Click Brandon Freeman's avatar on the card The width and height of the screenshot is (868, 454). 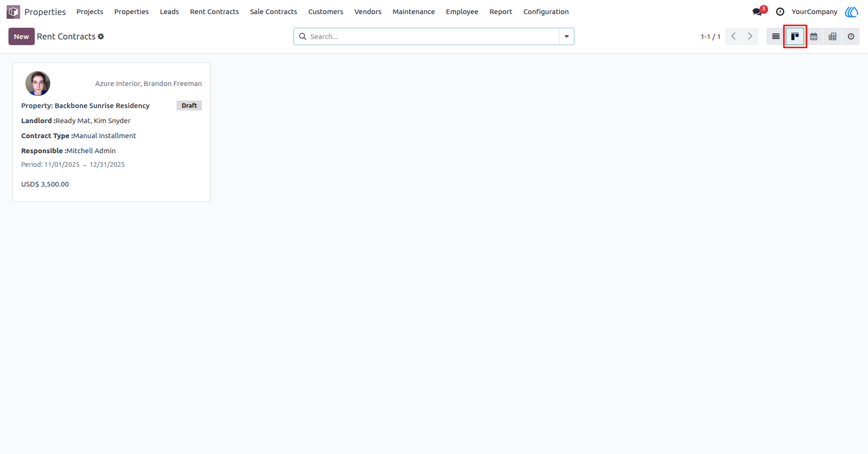point(38,84)
